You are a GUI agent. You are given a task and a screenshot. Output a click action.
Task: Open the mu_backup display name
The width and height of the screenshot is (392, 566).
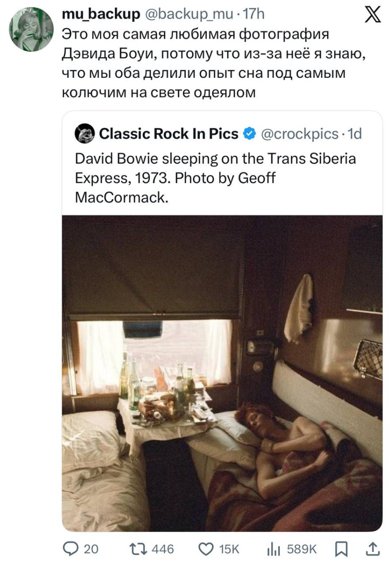coord(101,15)
